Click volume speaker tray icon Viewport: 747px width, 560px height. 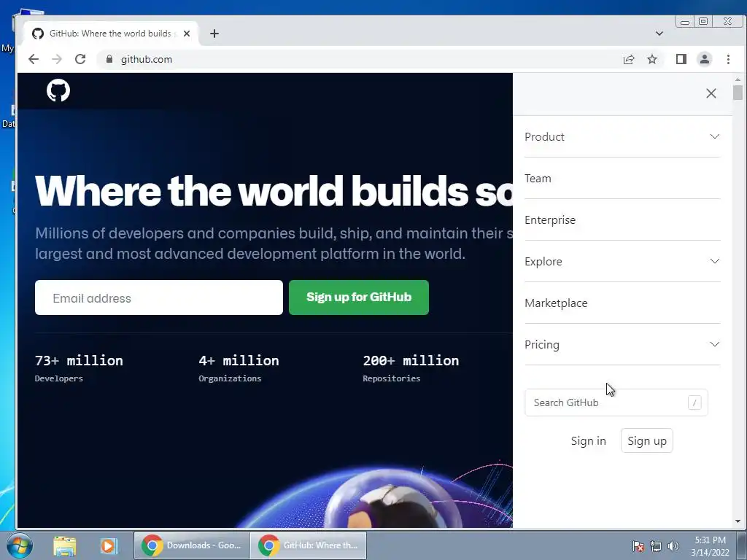[673, 546]
